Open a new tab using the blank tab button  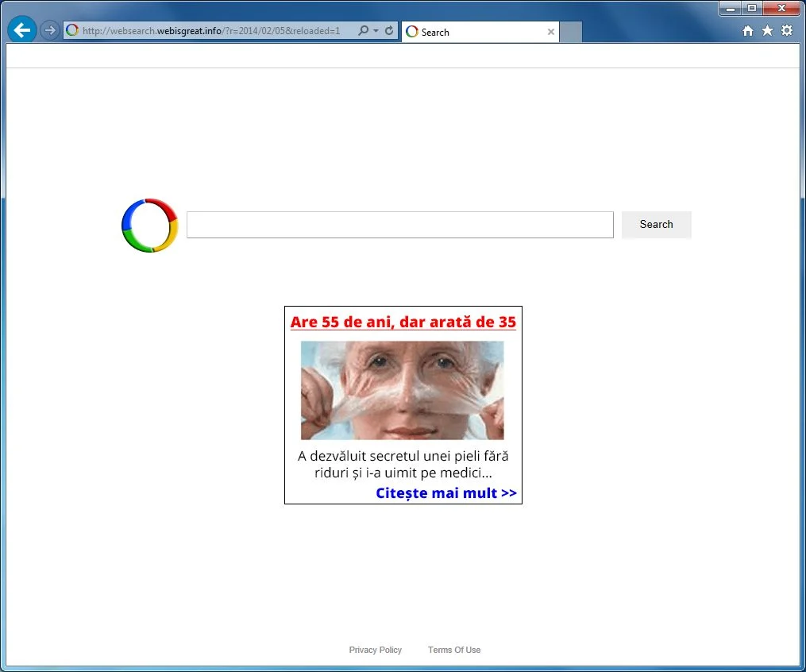click(x=571, y=32)
